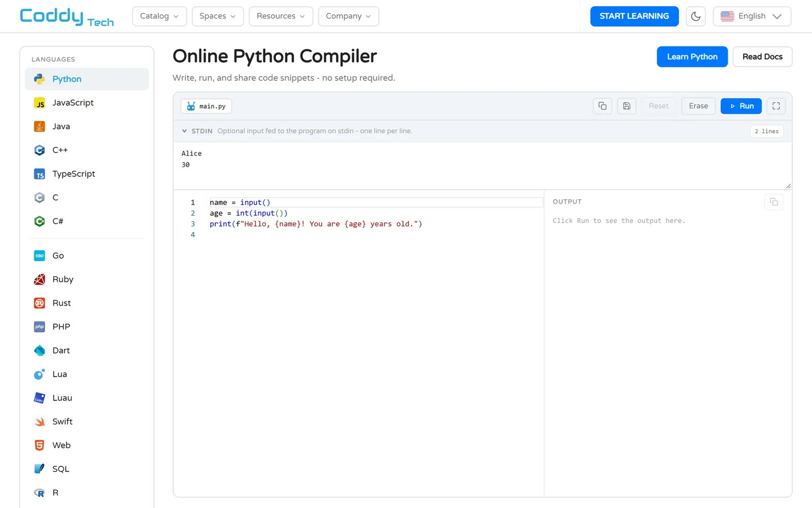Switch to Luau via its icon
This screenshot has height=508, width=812.
40,398
